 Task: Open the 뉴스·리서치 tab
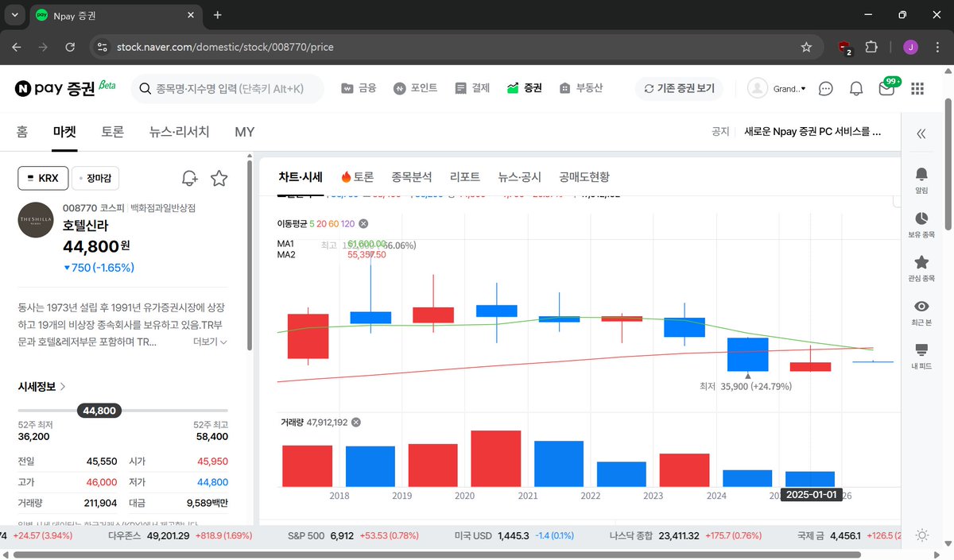180,132
